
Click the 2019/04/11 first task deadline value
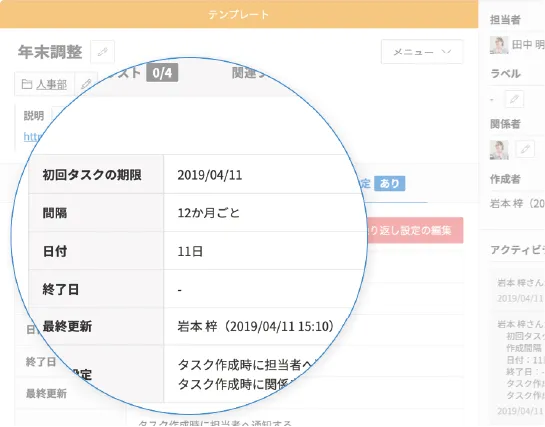[210, 175]
